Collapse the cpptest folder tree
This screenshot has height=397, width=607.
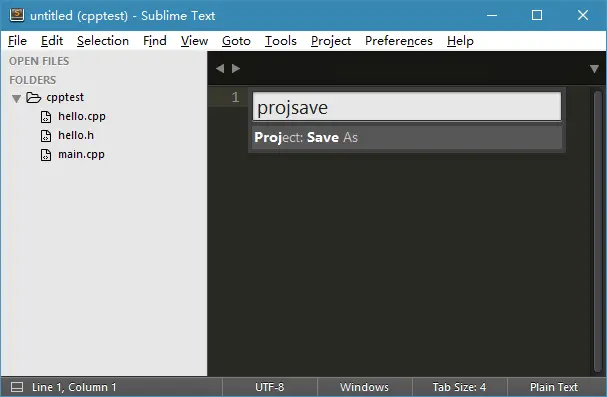pos(16,98)
